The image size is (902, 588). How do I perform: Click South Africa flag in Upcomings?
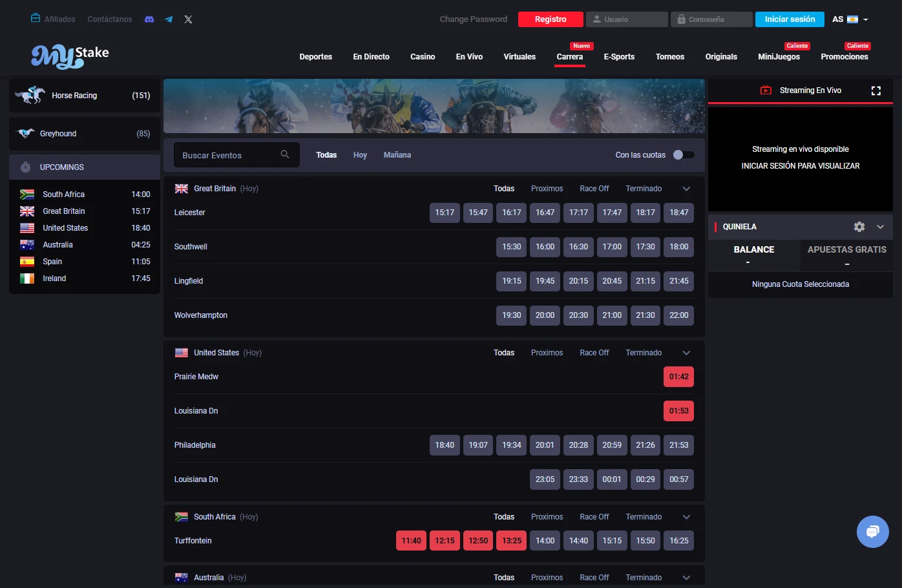pyautogui.click(x=27, y=194)
